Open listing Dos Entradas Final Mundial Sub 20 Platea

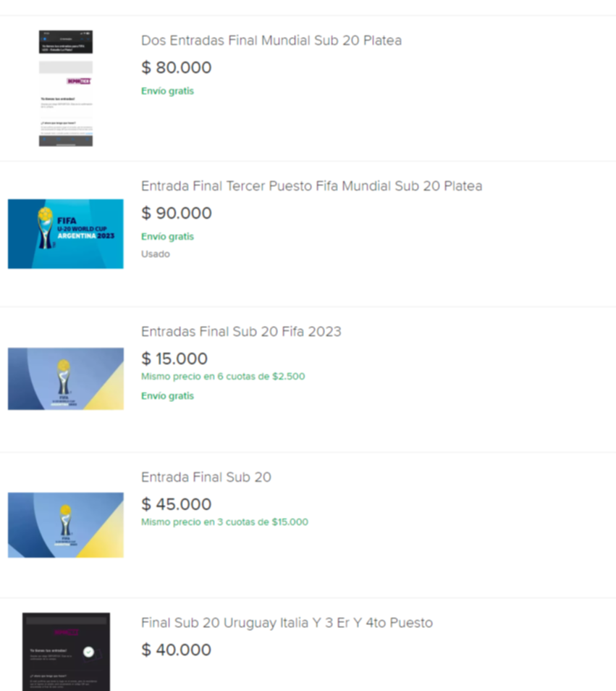pos(271,41)
